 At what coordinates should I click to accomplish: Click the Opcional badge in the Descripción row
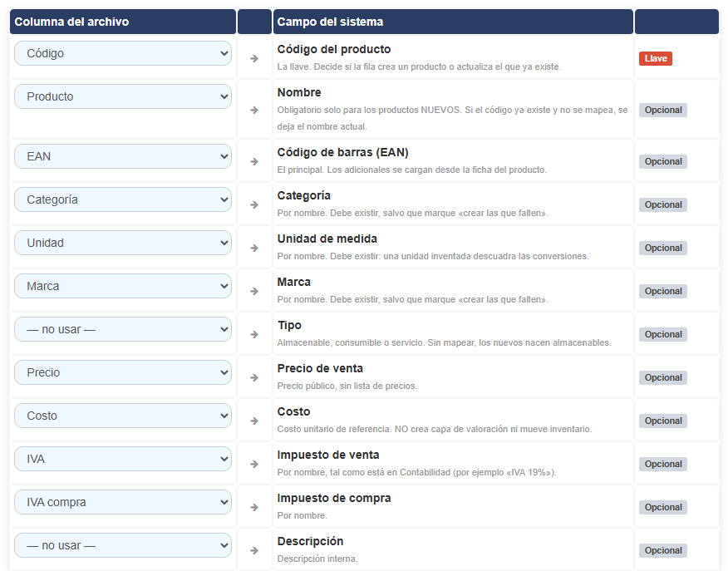tap(663, 550)
